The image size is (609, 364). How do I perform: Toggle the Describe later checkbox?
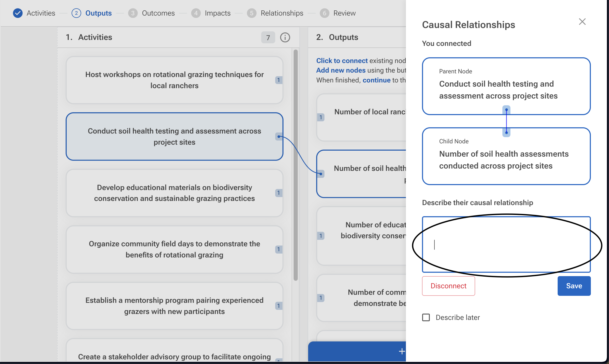click(426, 318)
